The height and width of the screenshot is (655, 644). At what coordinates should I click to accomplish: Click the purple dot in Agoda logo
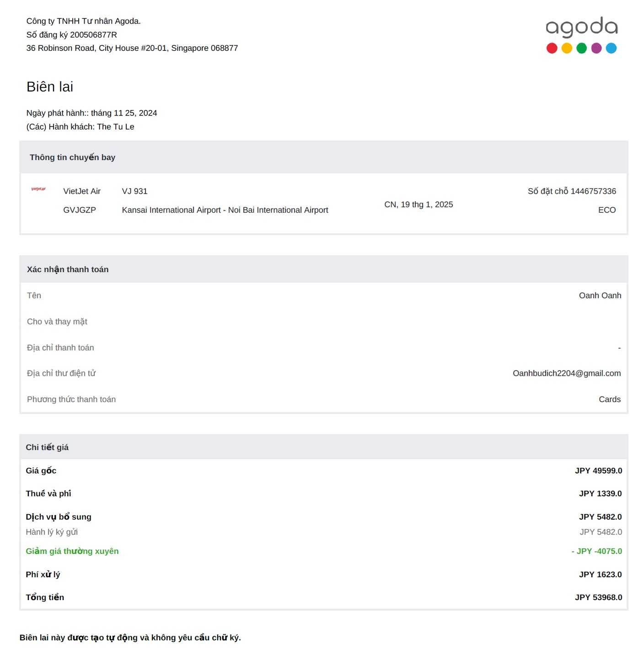click(x=596, y=48)
